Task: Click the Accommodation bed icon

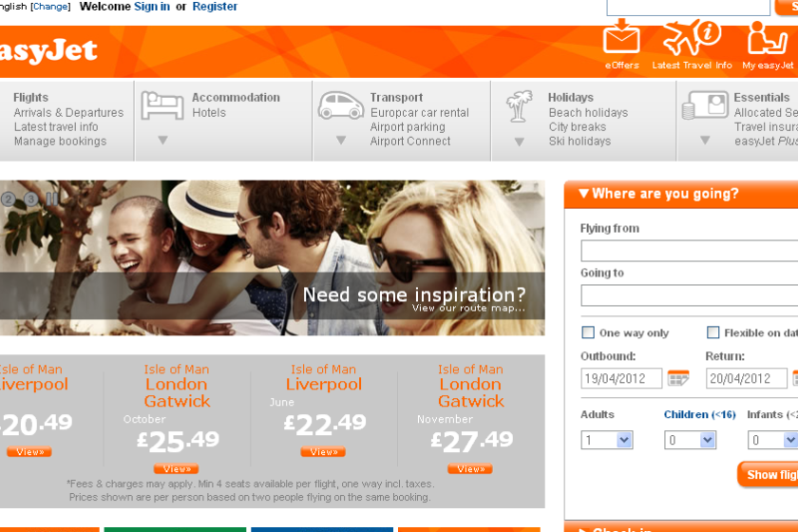Action: 162,105
